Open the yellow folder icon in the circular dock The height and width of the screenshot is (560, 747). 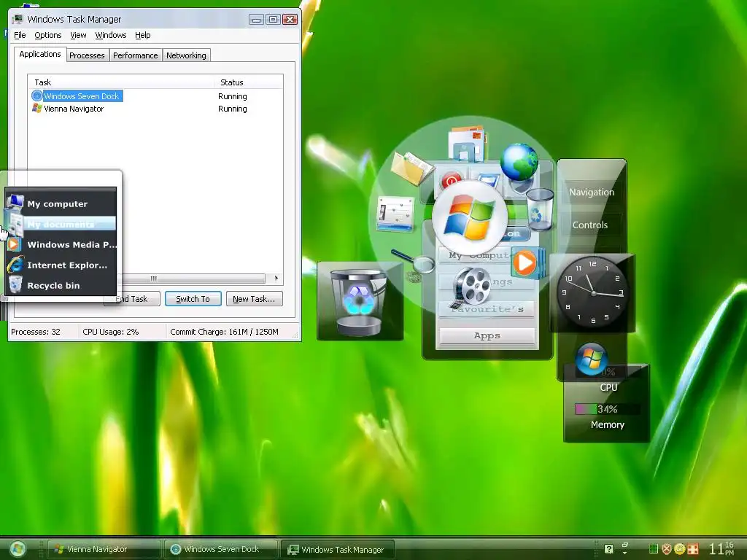tap(411, 168)
